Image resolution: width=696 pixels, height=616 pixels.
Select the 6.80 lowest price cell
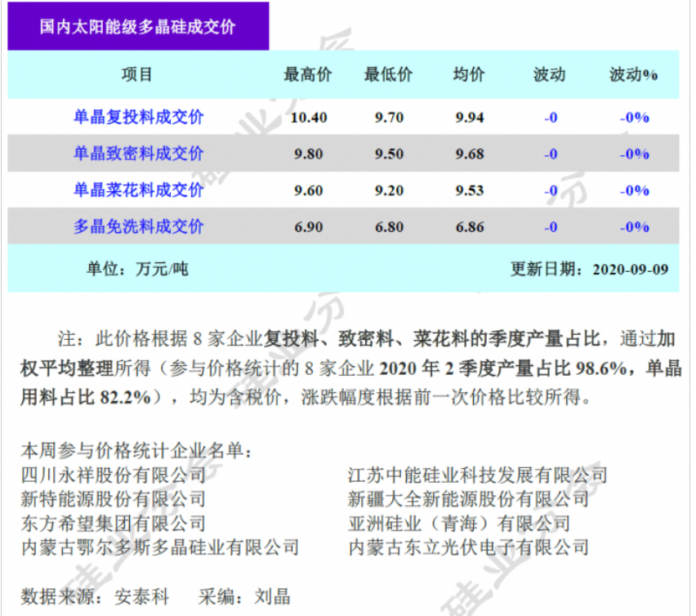[x=389, y=227]
